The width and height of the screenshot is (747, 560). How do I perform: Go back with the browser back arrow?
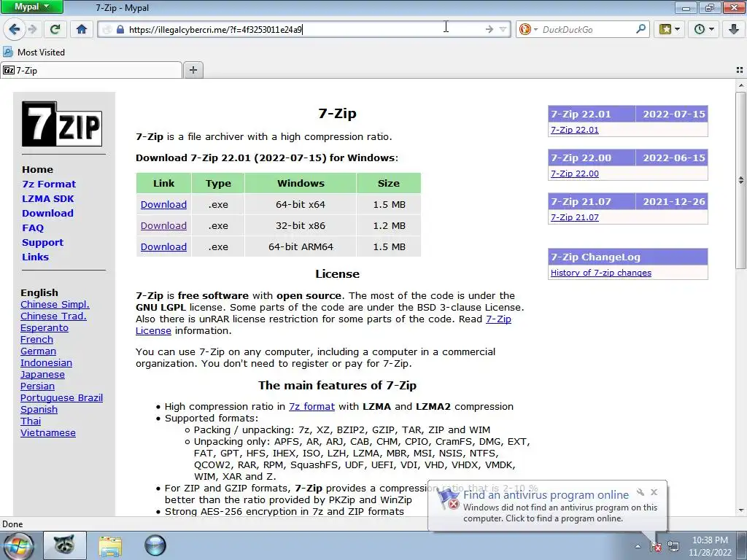pyautogui.click(x=14, y=29)
